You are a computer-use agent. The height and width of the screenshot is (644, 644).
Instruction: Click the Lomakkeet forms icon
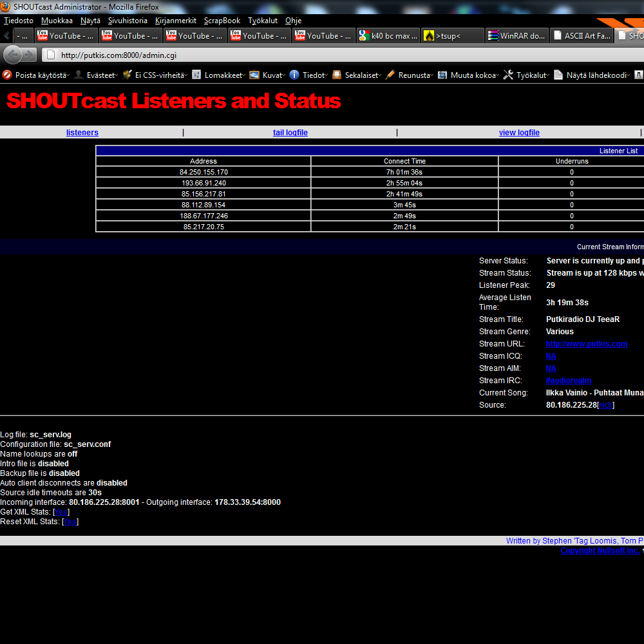[x=196, y=75]
